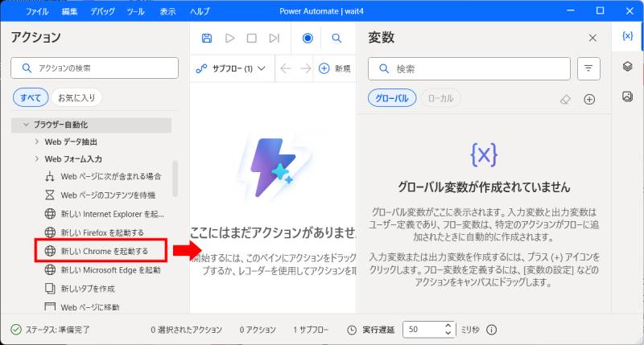Open the 編集 menu
This screenshot has height=345, width=644.
pyautogui.click(x=69, y=11)
